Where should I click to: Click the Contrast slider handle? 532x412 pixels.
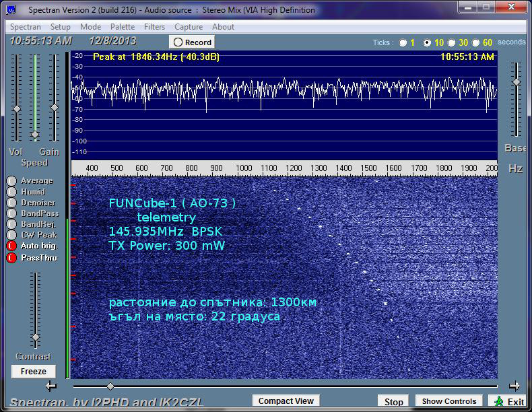[x=36, y=337]
